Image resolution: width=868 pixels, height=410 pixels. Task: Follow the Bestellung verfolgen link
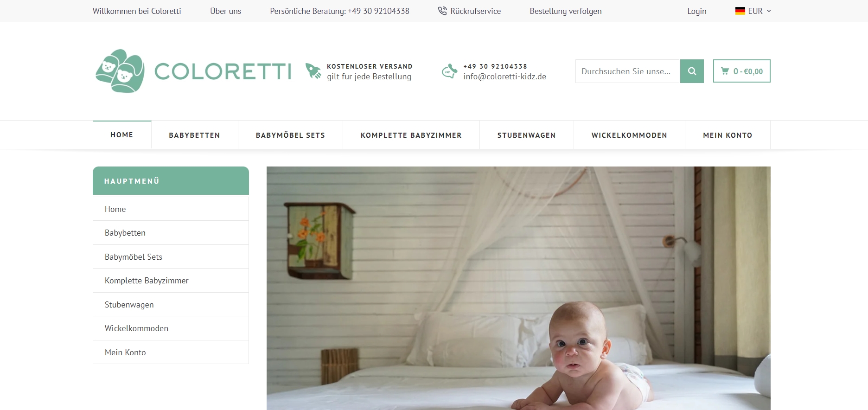(x=565, y=11)
